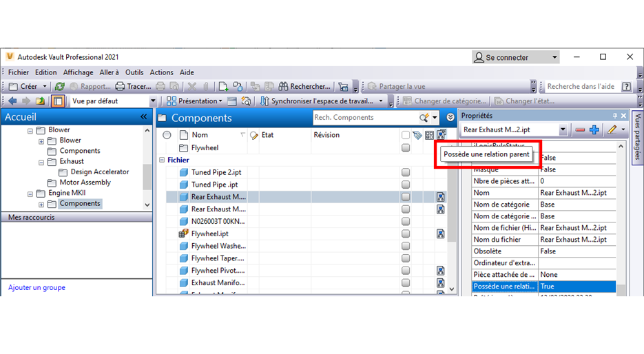Click the shopping cart toolbar icon
The image size is (644, 354).
[344, 86]
